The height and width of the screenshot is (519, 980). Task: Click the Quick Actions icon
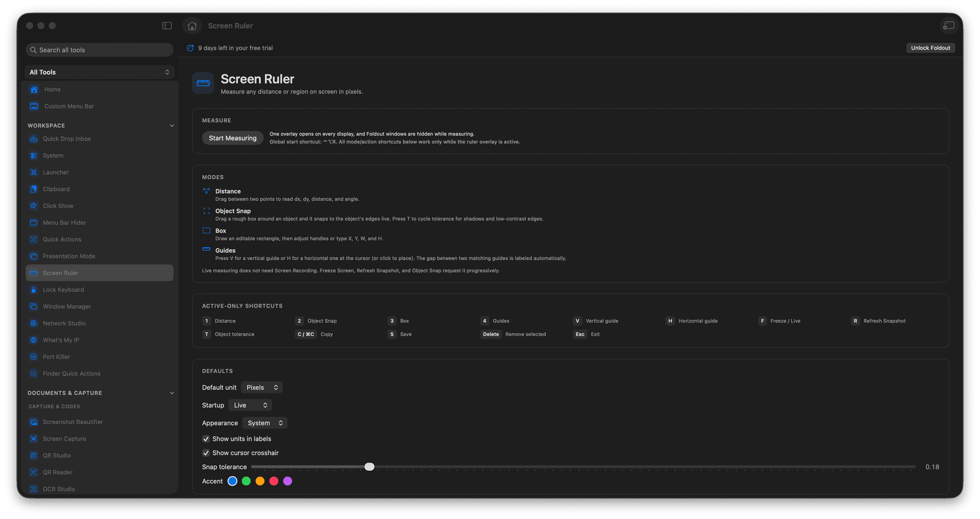pyautogui.click(x=34, y=240)
